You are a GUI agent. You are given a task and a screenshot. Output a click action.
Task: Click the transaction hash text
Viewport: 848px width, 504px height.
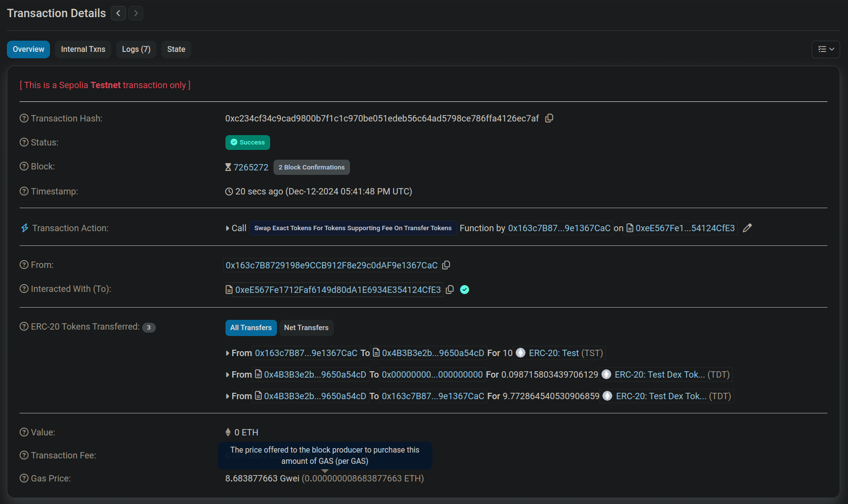(x=382, y=118)
